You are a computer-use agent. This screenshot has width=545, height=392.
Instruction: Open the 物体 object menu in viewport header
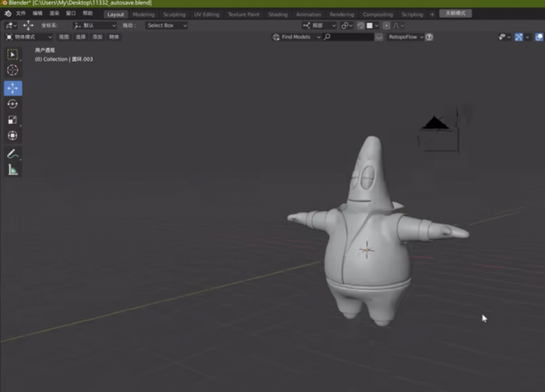(114, 37)
